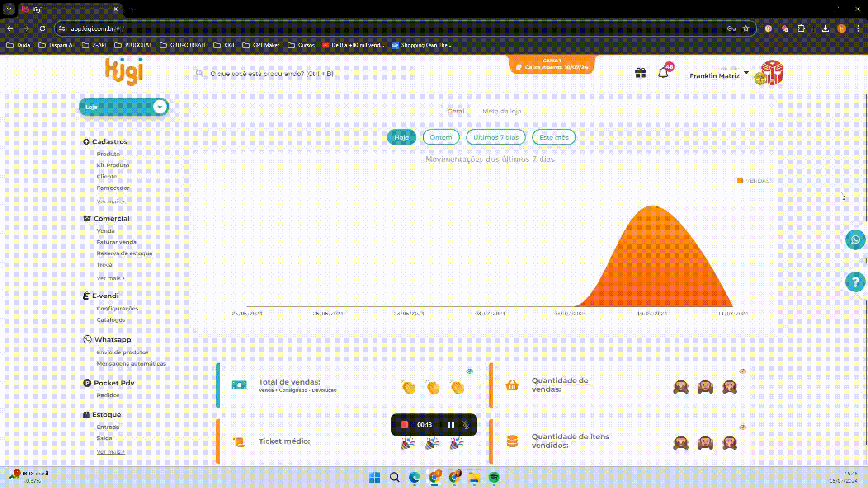
Task: Open the Faturar venda link
Action: pos(116,242)
